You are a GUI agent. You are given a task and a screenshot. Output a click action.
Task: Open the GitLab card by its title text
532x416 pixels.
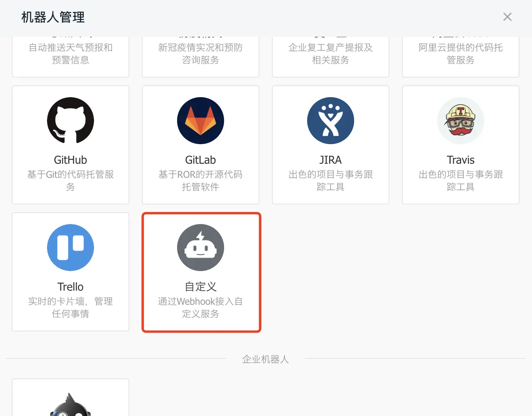pos(201,160)
